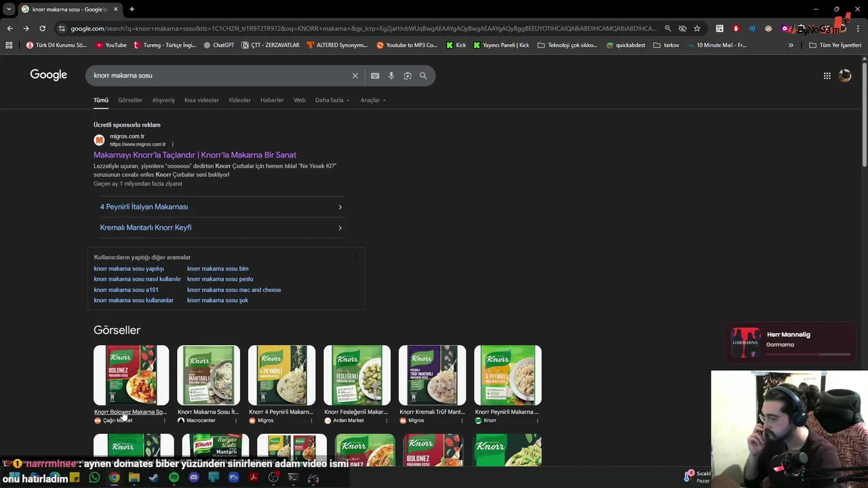The height and width of the screenshot is (488, 868).
Task: Search by image with the camera lens icon
Action: 408,75
